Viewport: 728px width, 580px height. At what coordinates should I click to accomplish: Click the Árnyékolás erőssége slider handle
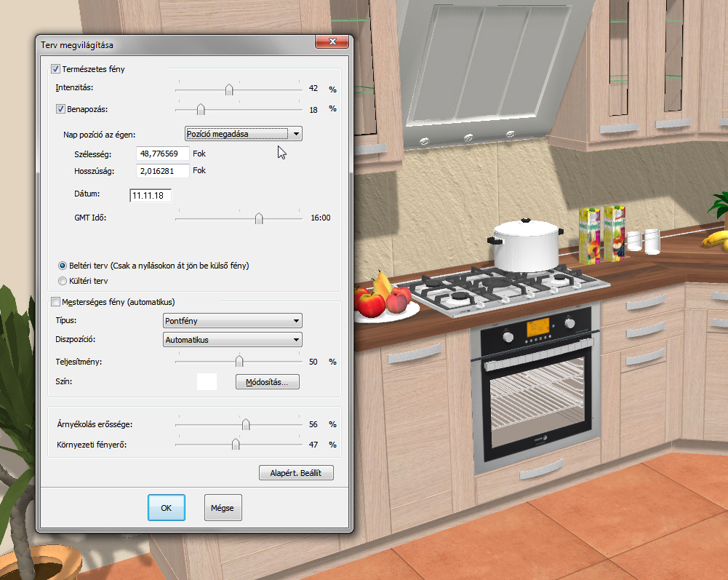point(246,424)
